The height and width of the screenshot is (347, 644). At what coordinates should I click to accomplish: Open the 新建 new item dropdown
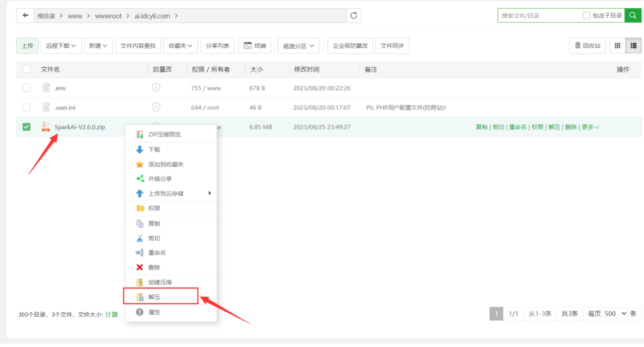coord(99,46)
